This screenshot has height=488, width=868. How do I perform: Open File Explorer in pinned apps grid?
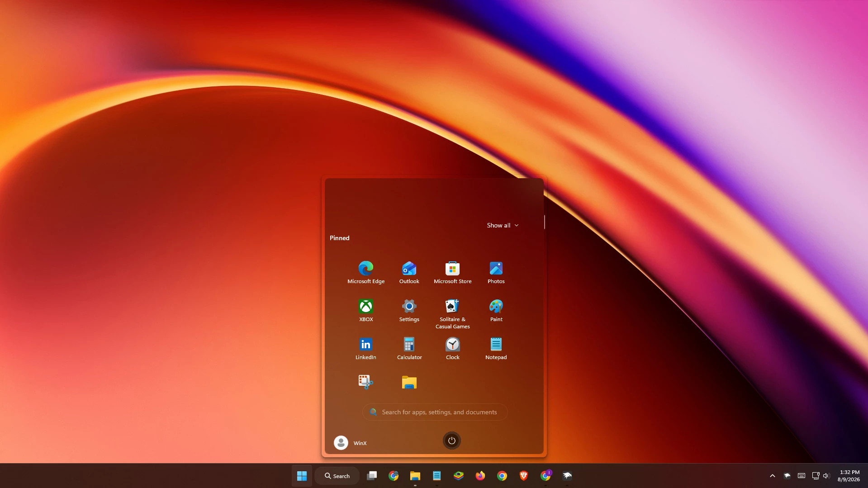coord(409,382)
